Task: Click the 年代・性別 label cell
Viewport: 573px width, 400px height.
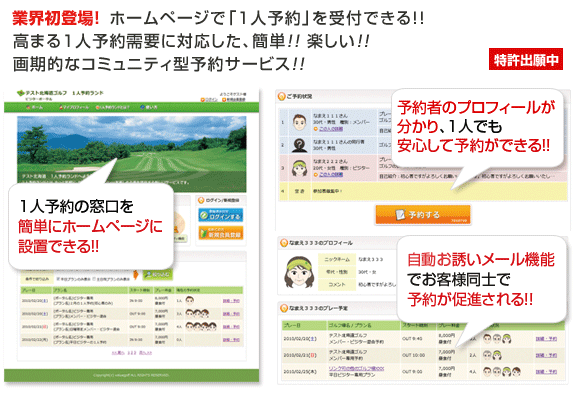Action: pos(337,272)
